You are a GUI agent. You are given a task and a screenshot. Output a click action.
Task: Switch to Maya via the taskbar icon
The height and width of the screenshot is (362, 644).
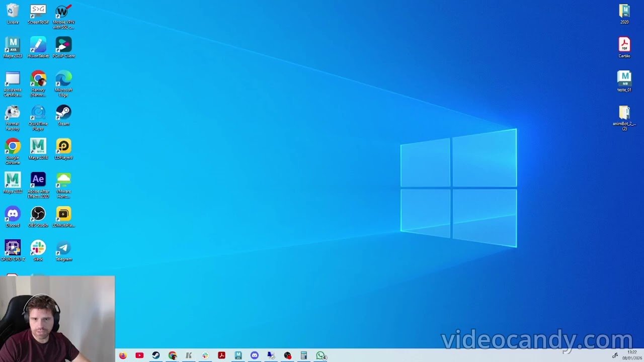pyautogui.click(x=238, y=355)
